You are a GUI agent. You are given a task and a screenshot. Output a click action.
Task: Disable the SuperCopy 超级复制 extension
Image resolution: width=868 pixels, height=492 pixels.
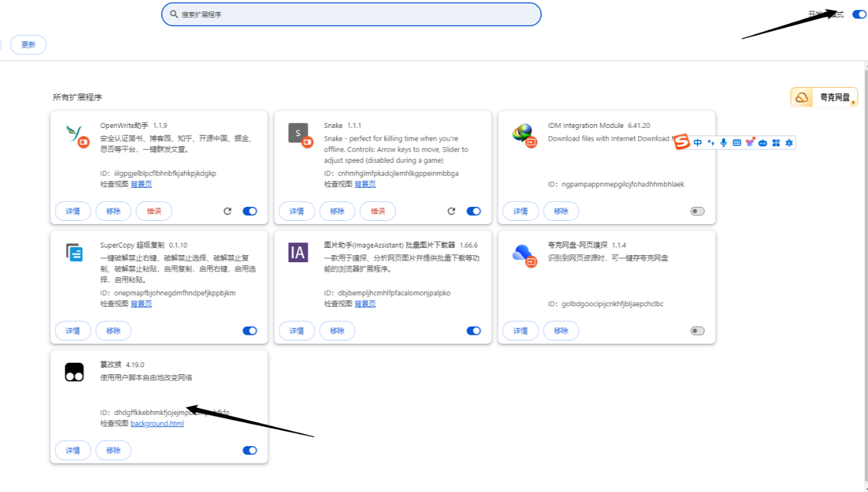(249, 331)
